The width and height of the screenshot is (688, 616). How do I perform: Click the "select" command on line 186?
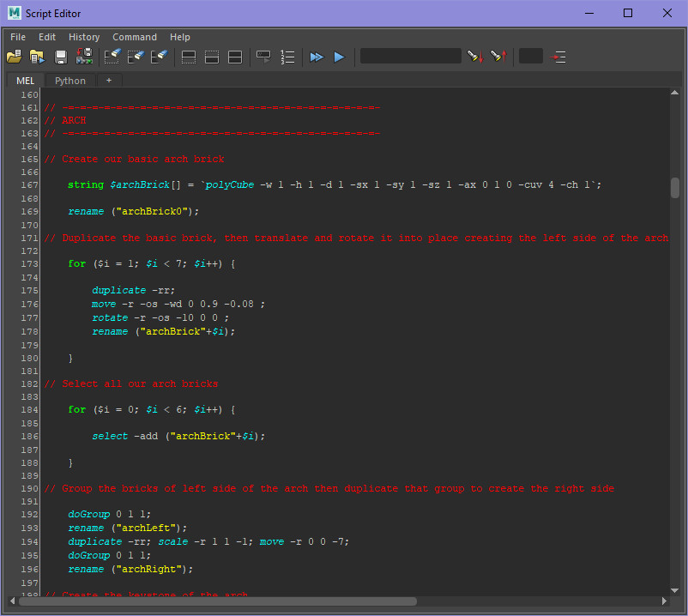110,436
